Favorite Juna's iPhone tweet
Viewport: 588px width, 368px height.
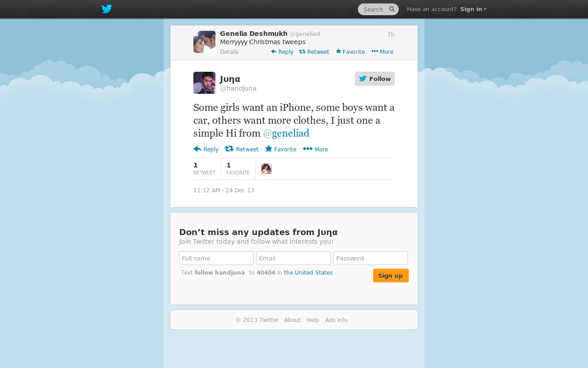(x=281, y=149)
